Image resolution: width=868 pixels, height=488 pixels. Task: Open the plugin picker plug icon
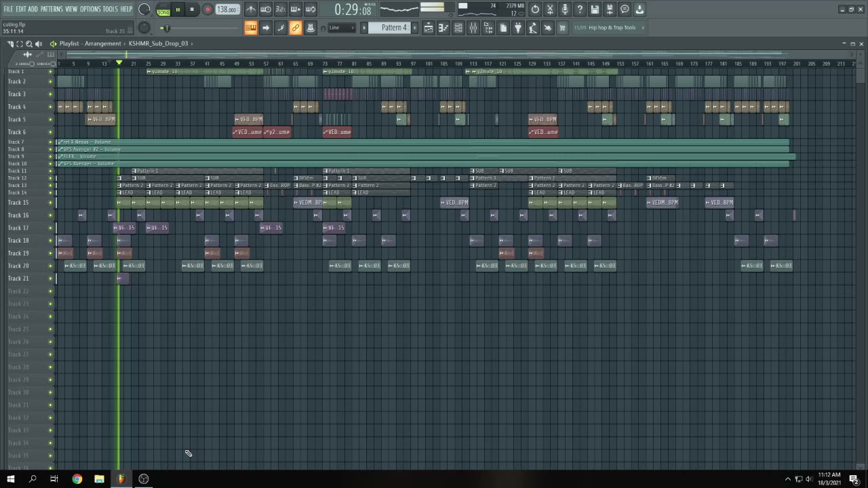click(518, 28)
